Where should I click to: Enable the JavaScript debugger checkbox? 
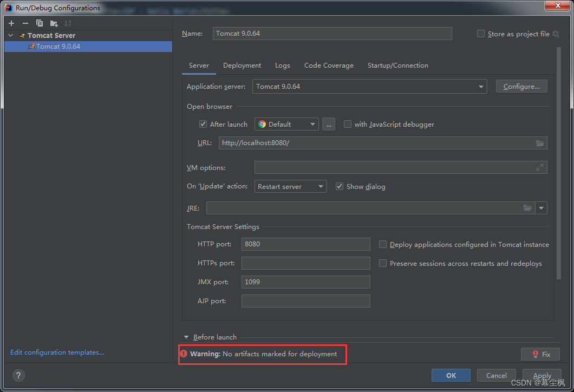[348, 124]
